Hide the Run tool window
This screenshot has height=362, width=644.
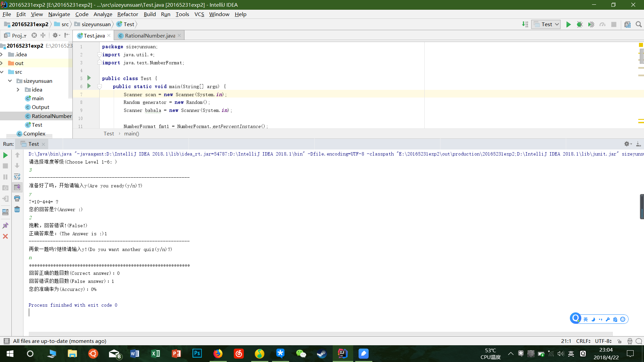[x=638, y=144]
